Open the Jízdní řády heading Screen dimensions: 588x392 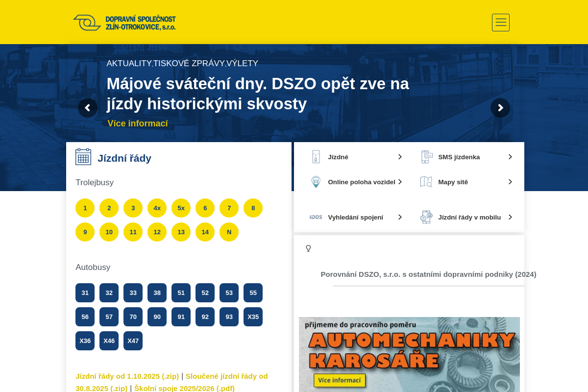124,158
